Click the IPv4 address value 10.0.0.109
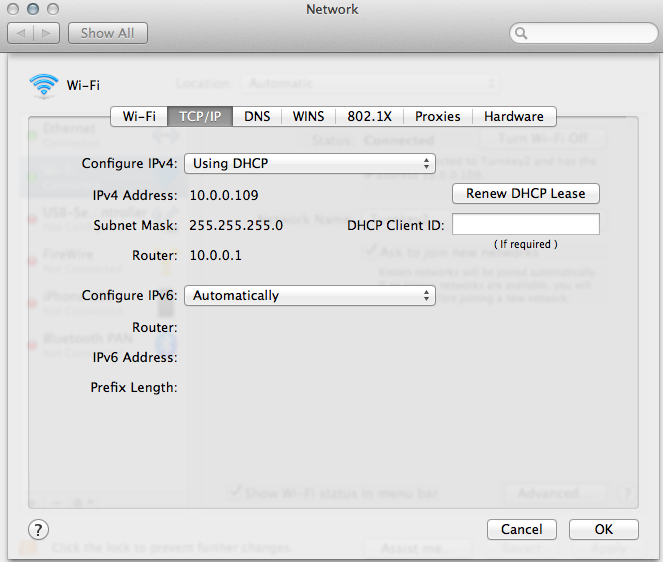The height and width of the screenshot is (562, 663). point(224,195)
